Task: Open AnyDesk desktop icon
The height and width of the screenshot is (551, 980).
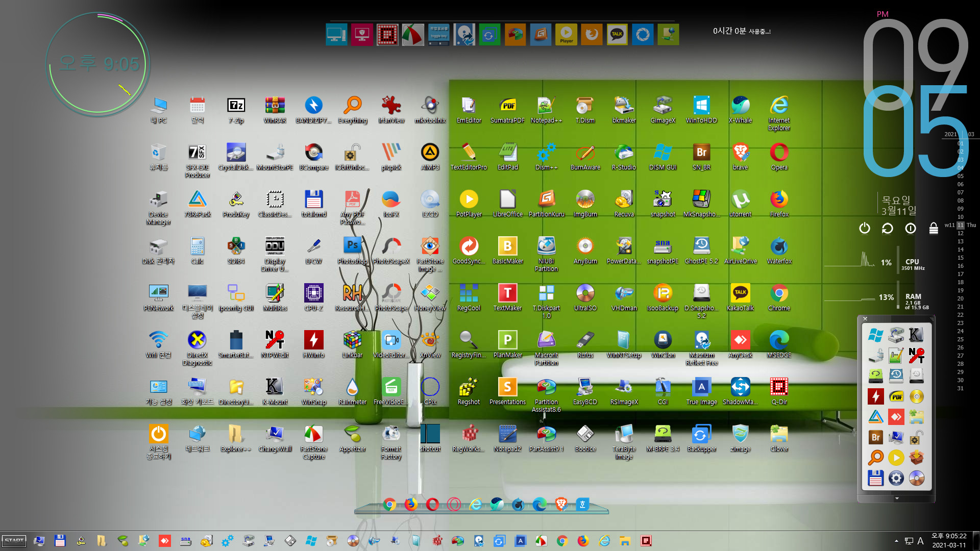Action: point(740,344)
